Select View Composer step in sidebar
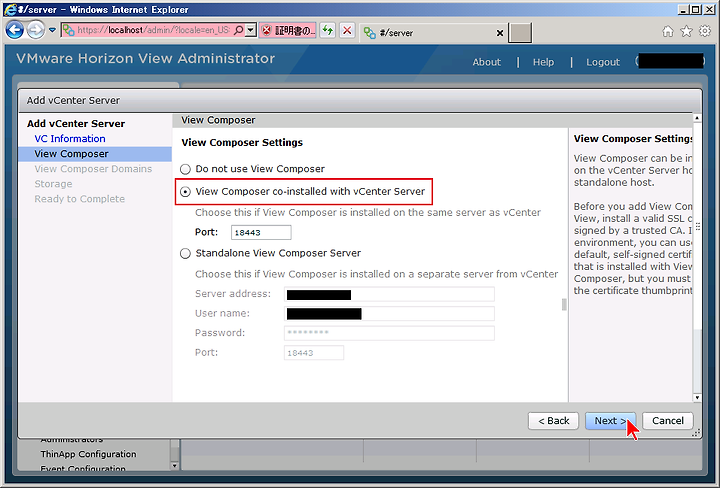 click(95, 154)
